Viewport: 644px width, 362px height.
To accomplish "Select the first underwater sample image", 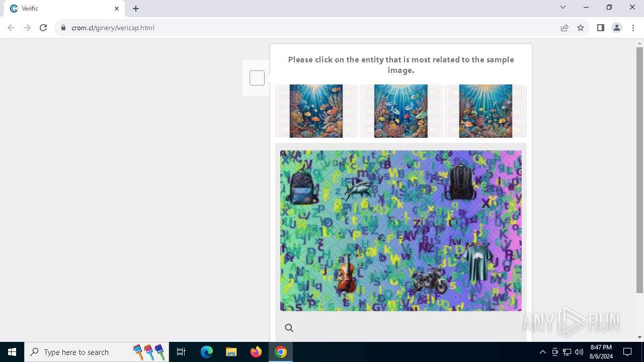I will (316, 111).
